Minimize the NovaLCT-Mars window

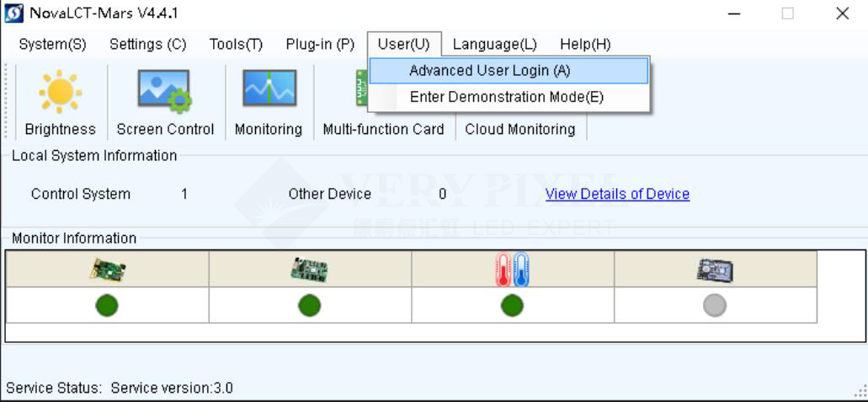pyautogui.click(x=734, y=13)
